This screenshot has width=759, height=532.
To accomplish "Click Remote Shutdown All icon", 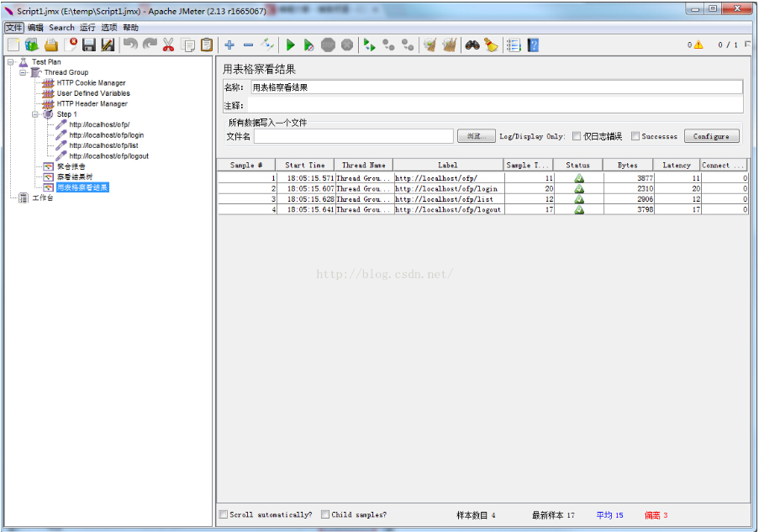I will pos(408,45).
